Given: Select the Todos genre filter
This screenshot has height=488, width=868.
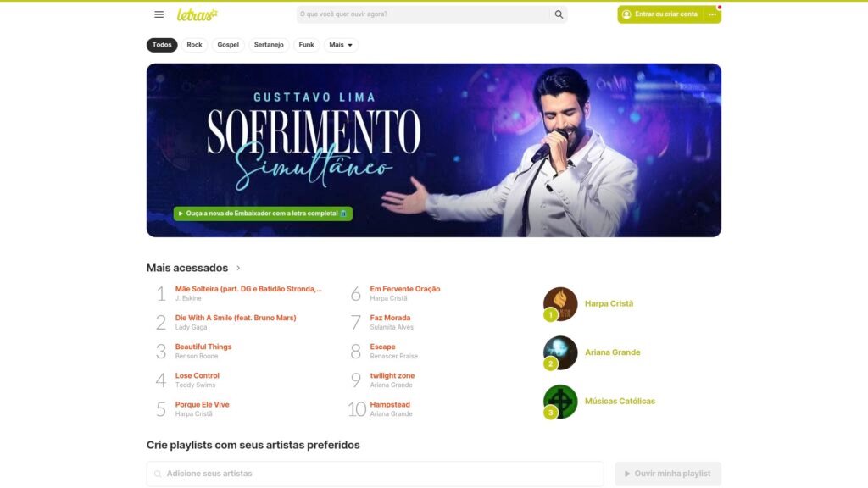Looking at the screenshot, I should click(x=162, y=45).
